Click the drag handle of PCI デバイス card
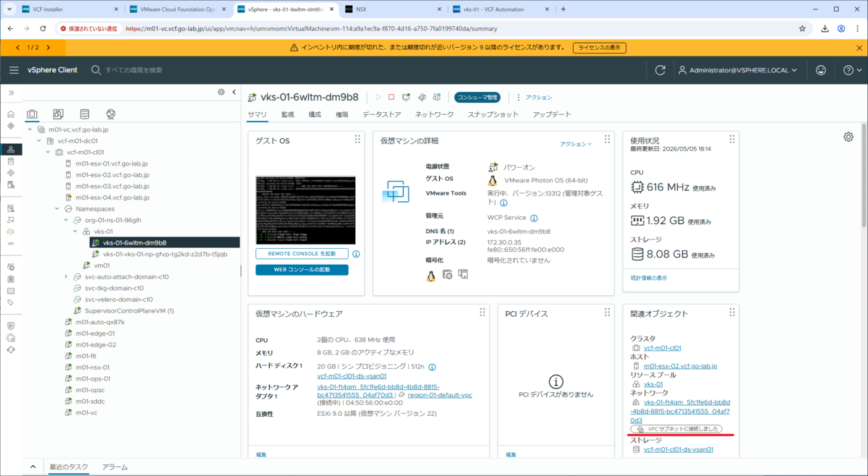 [607, 313]
